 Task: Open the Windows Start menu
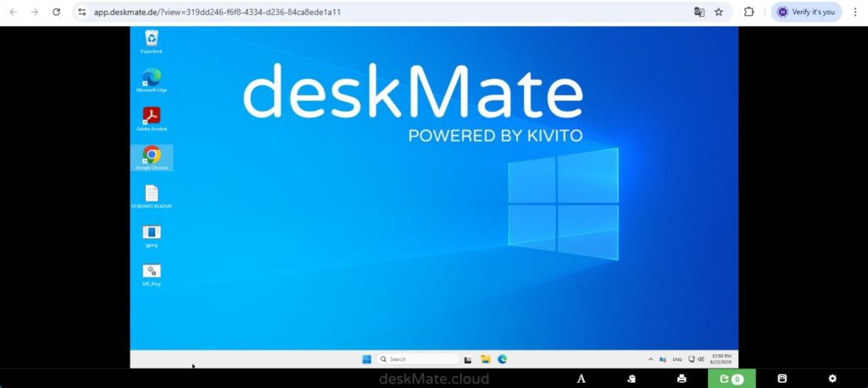(366, 359)
